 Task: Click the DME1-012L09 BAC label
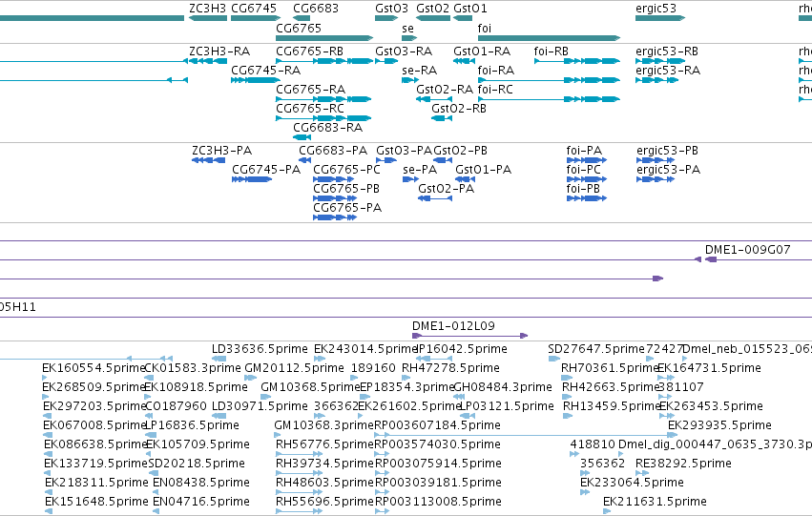[x=453, y=326]
